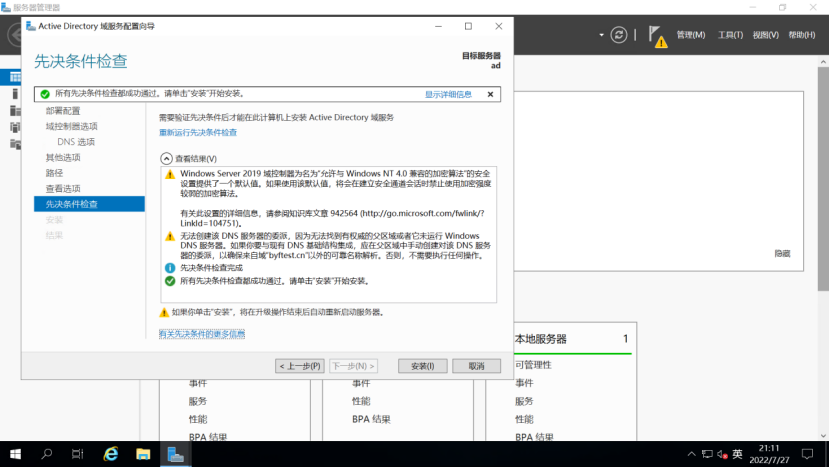Open 本地服务器 tile header
The image size is (830, 467).
tap(540, 339)
